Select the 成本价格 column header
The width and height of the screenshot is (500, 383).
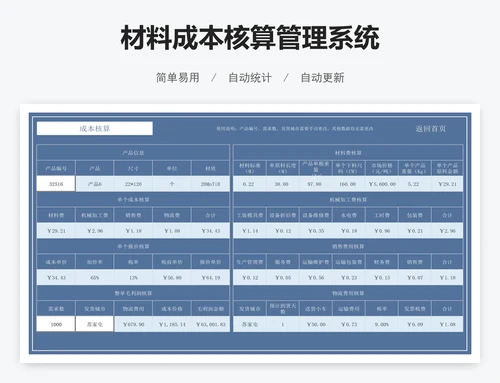(172, 309)
